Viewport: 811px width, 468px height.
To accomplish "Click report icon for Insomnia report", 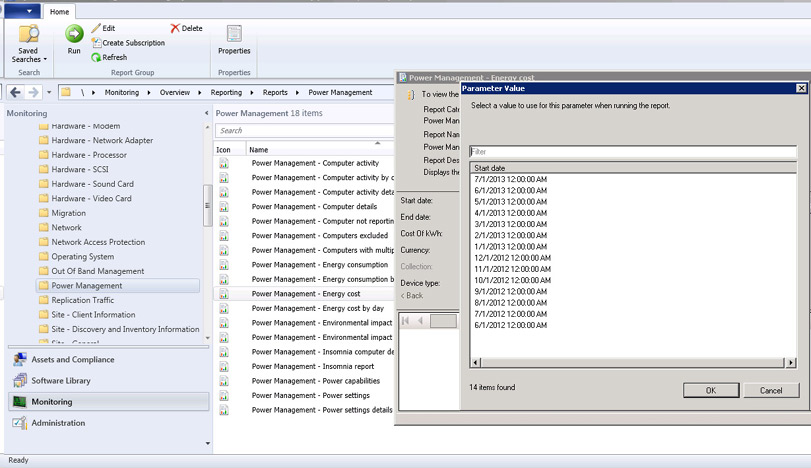I will (224, 366).
